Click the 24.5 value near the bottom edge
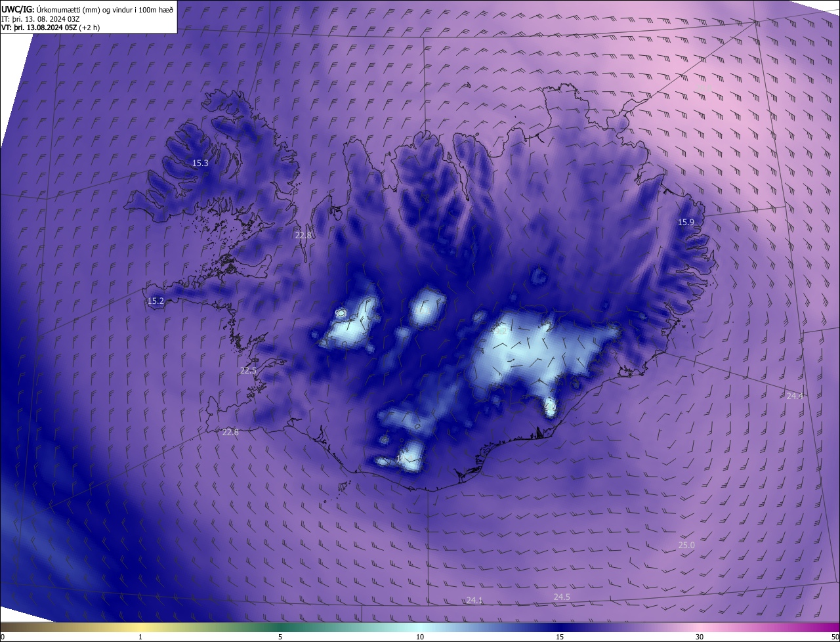Image resolution: width=840 pixels, height=642 pixels. [x=562, y=597]
